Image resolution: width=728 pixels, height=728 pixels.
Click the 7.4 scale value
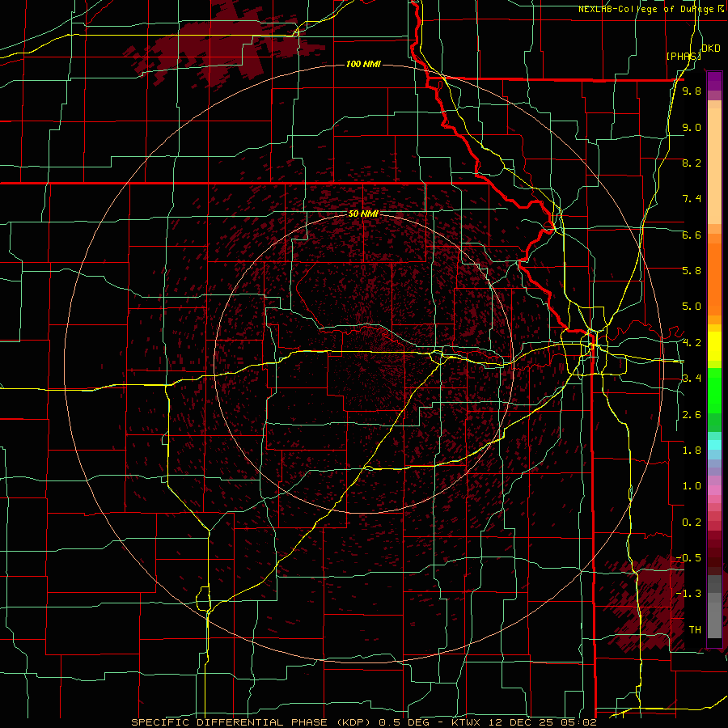[692, 199]
